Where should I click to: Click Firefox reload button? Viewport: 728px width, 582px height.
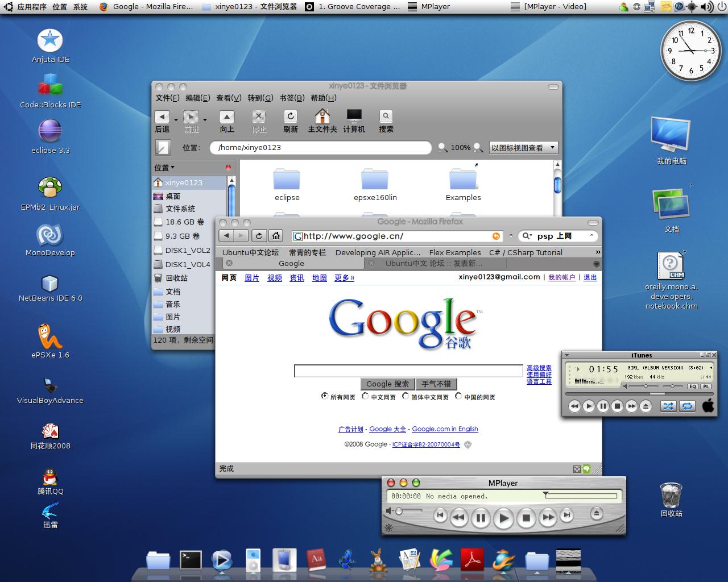[x=259, y=236]
